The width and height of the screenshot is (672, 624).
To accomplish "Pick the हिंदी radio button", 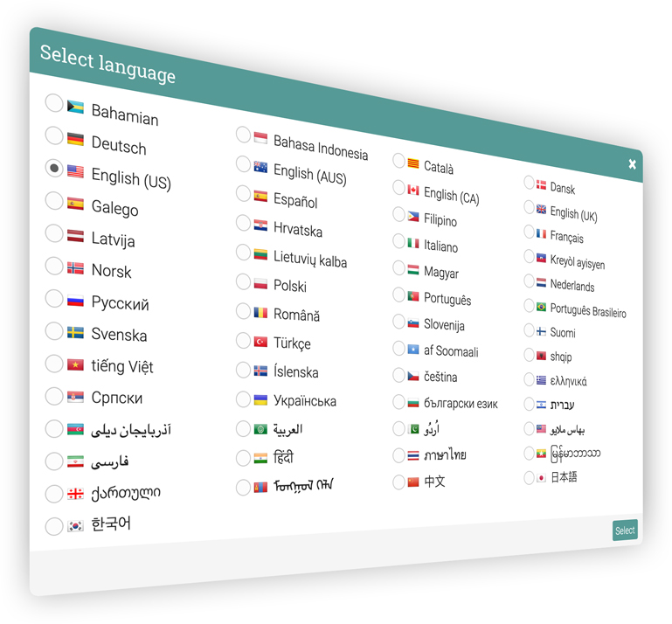I will [x=244, y=458].
